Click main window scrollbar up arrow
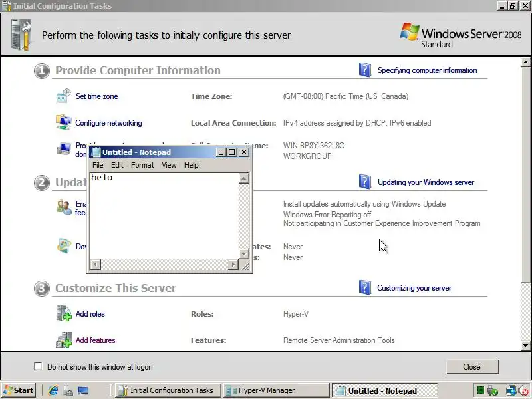The width and height of the screenshot is (532, 399). (525, 62)
